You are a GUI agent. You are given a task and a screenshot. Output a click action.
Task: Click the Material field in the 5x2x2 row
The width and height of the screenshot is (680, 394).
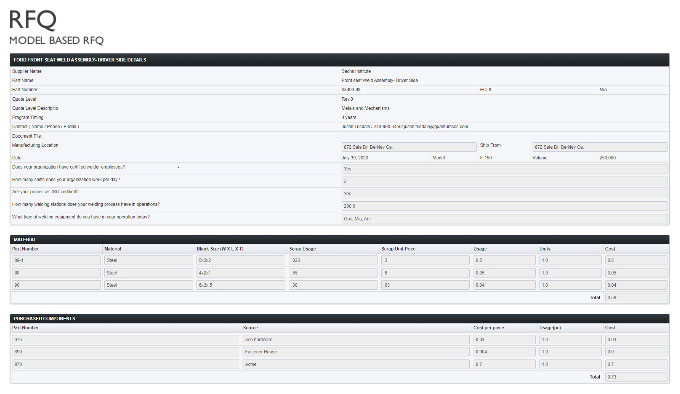148,260
